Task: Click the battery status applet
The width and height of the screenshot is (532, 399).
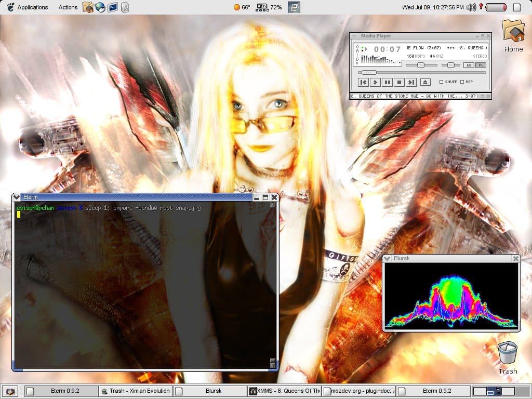Action: [x=496, y=7]
